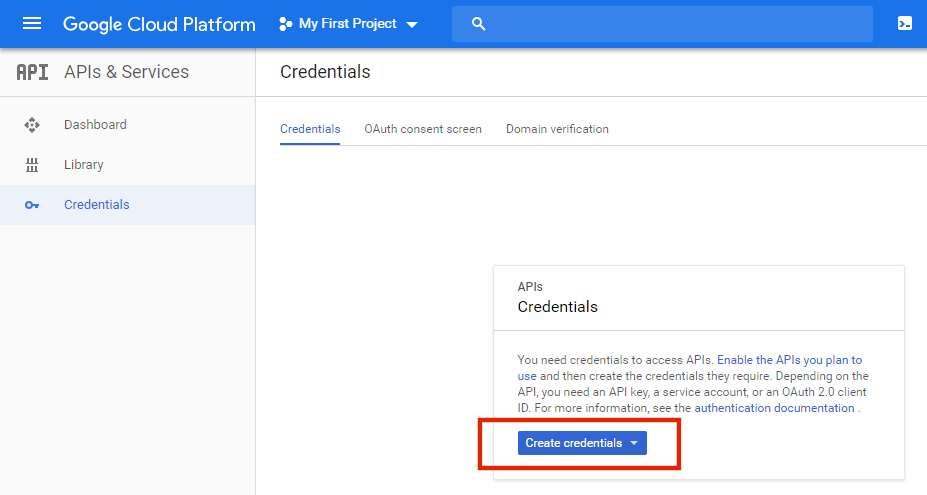The height and width of the screenshot is (495, 927).
Task: Select Credentials in the left sidebar
Action: 128,205
